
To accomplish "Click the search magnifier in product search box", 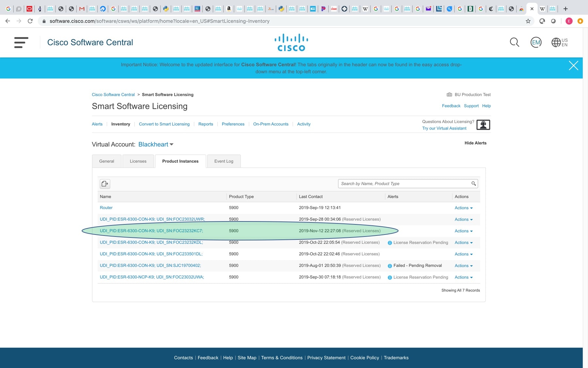I will [x=473, y=184].
